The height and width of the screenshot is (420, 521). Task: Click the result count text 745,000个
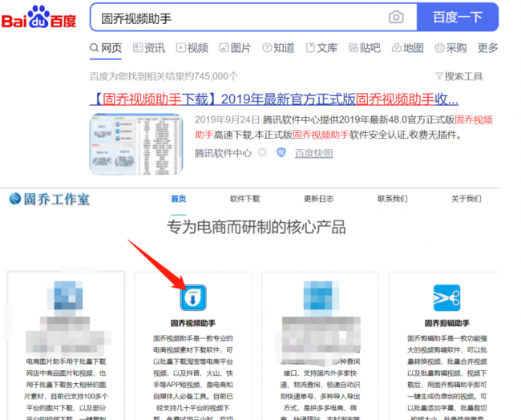[216, 76]
